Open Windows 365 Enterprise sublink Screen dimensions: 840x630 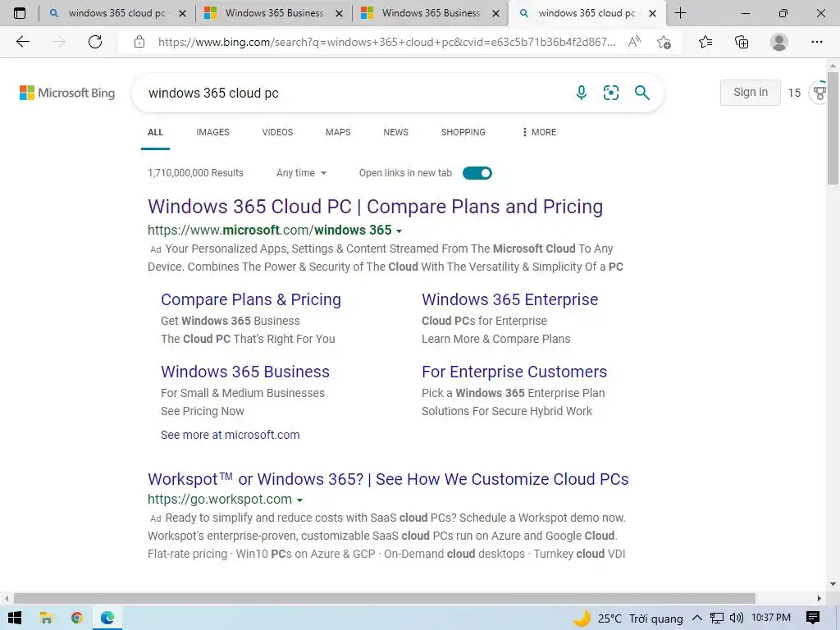(509, 299)
